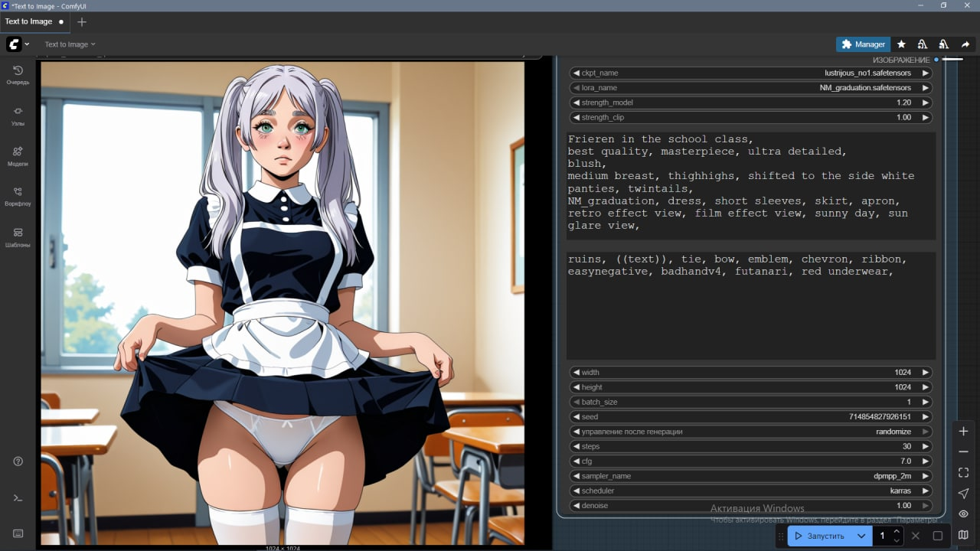Screen dimensions: 980x551
Task: Click the Запустить run button
Action: [x=819, y=536]
